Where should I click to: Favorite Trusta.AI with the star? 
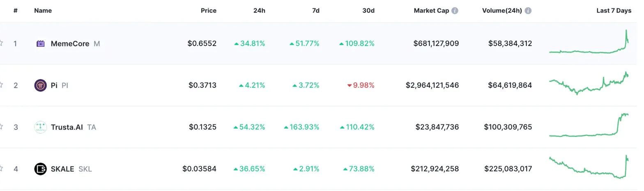(x=2, y=127)
